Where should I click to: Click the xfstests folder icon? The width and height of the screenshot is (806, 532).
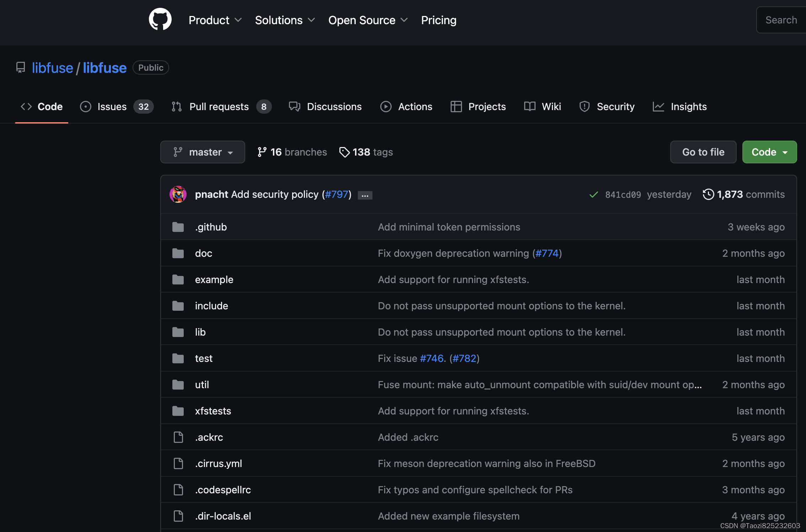pos(178,411)
